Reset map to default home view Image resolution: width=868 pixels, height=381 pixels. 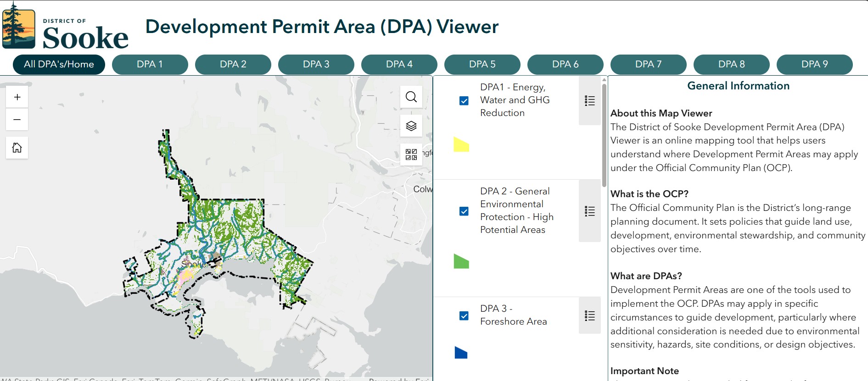coord(17,148)
